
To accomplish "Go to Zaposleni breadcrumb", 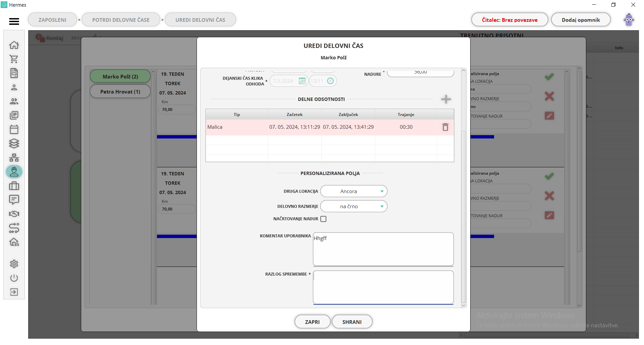I will [52, 20].
